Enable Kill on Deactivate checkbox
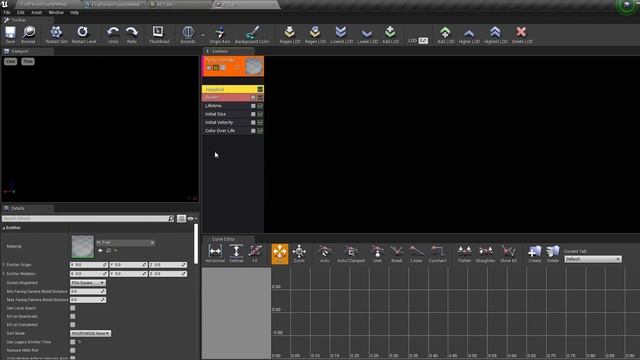The height and width of the screenshot is (360, 640). 73,316
